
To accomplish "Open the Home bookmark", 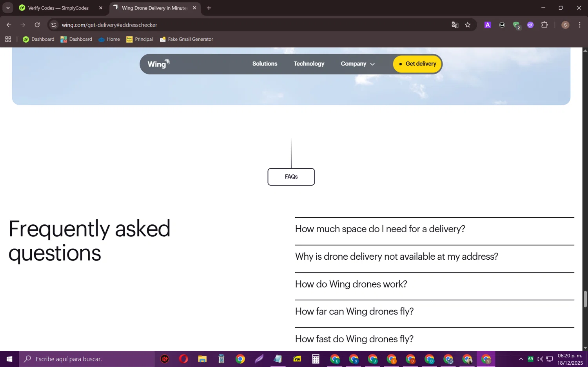I will tap(109, 39).
